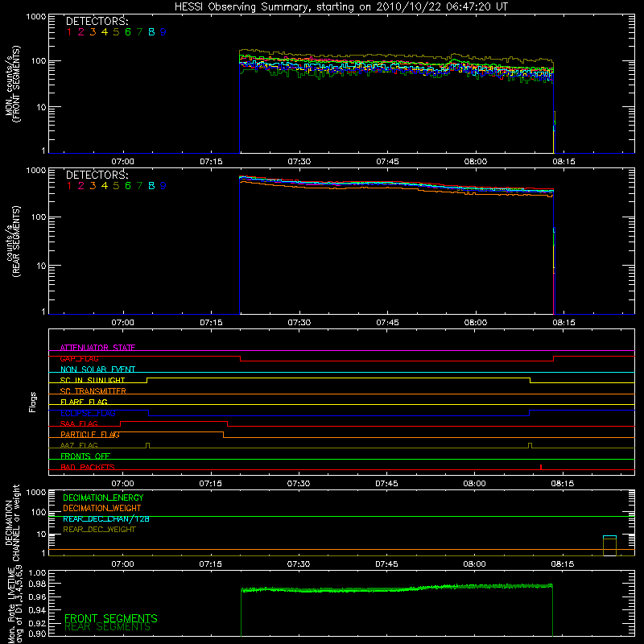Click the SC_TRANSMITTER flag label
644x644 pixels.
pyautogui.click(x=93, y=391)
